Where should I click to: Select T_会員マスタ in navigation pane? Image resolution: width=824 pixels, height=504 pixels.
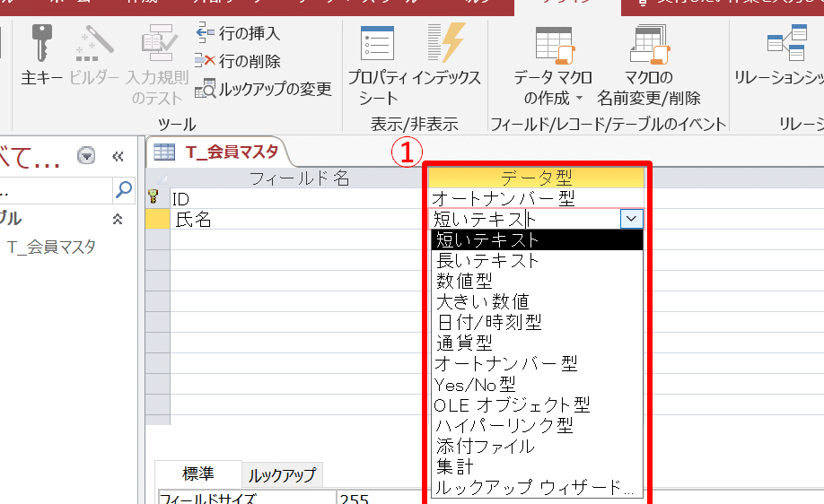tap(51, 248)
